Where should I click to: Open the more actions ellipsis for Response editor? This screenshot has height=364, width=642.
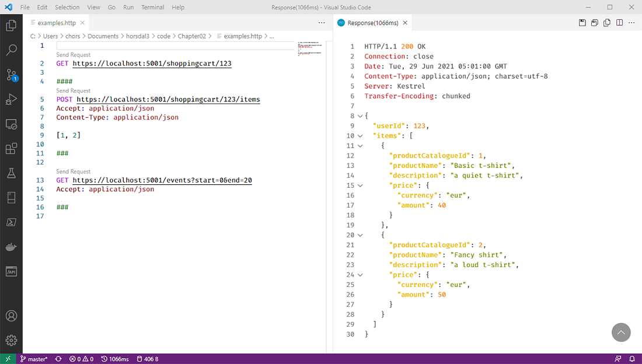pyautogui.click(x=631, y=22)
